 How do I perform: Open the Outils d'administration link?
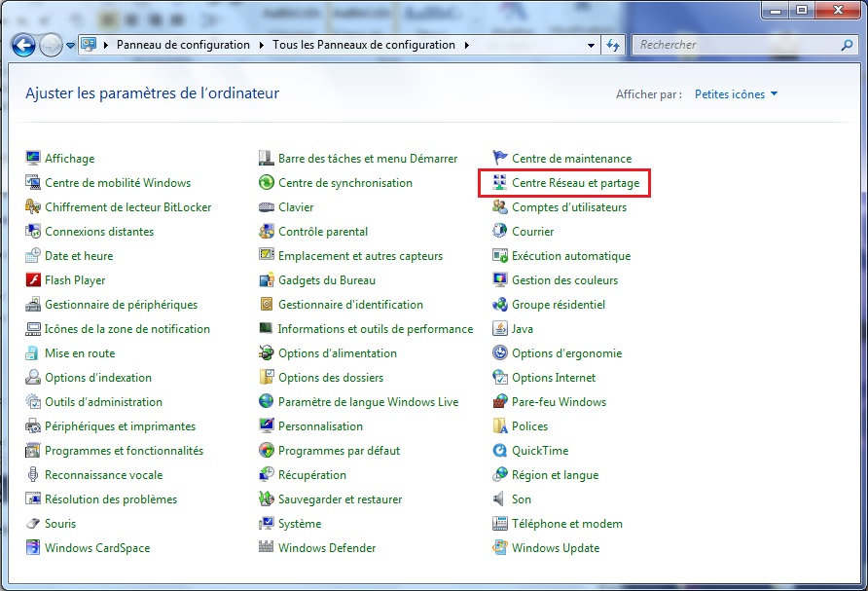coord(103,402)
